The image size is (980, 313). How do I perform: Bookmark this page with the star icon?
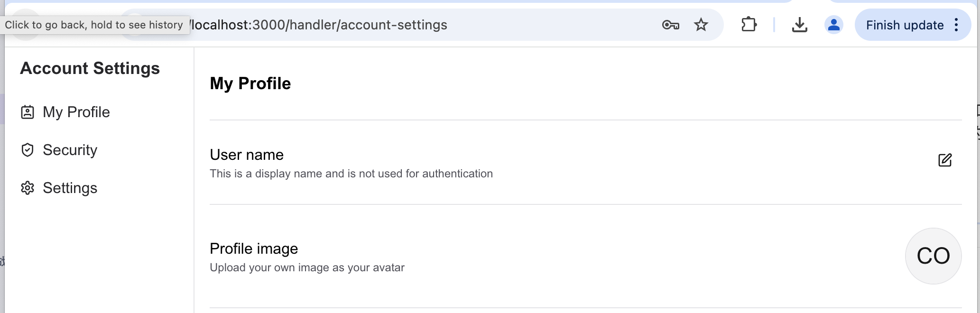coord(701,25)
